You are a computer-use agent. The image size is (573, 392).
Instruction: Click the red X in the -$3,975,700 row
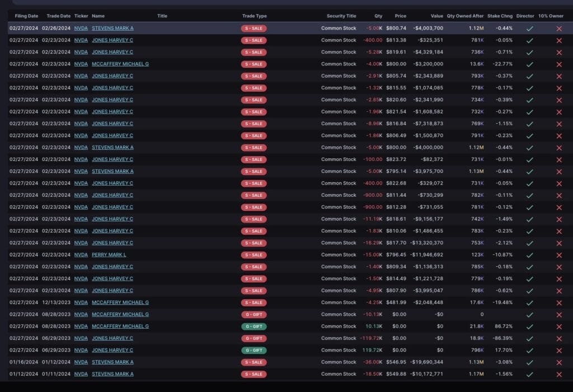pyautogui.click(x=559, y=172)
